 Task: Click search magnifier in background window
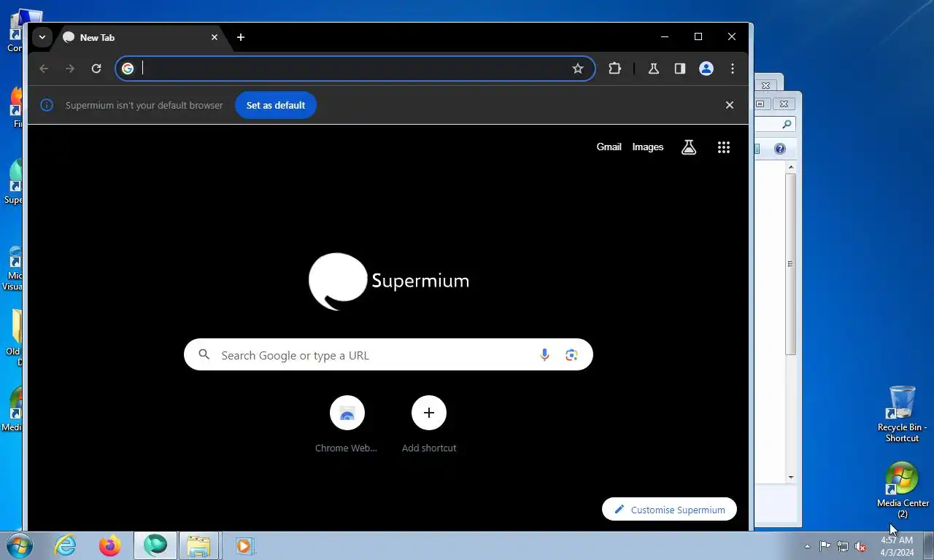pyautogui.click(x=787, y=125)
